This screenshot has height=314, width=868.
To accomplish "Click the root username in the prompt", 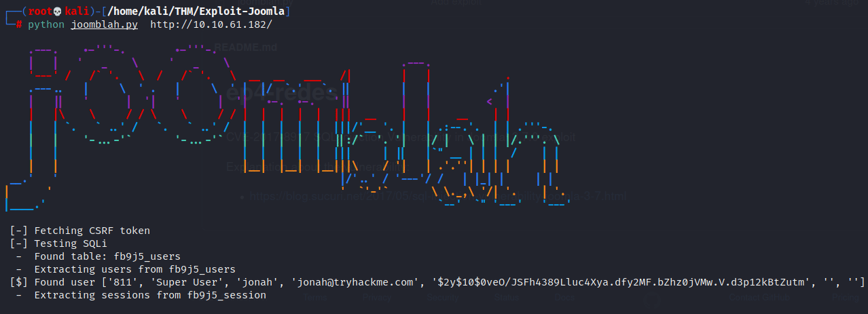I will click(39, 12).
